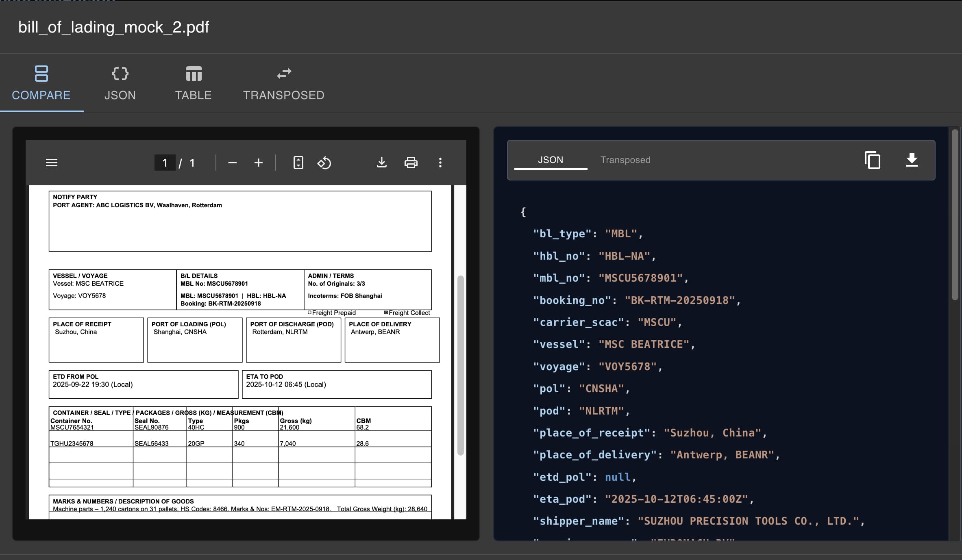Image resolution: width=962 pixels, height=560 pixels.
Task: Click the PDF zoom out minus button
Action: click(x=232, y=163)
